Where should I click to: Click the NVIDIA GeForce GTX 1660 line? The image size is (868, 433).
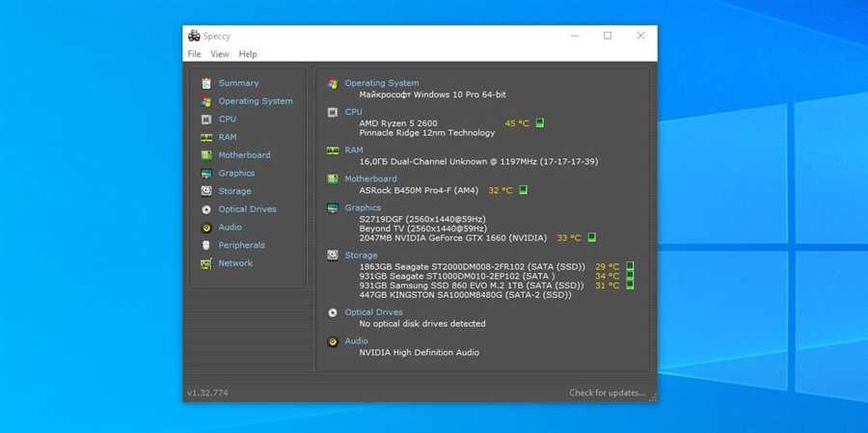(x=453, y=238)
